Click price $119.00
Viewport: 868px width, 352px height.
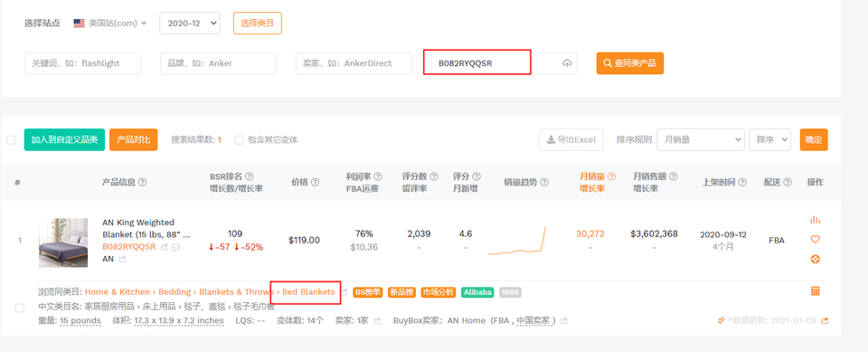[x=304, y=241]
